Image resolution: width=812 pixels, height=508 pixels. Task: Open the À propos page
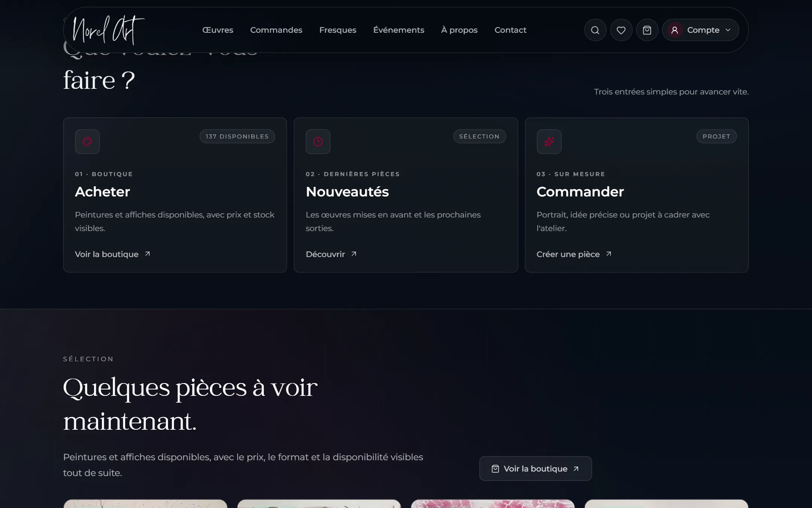tap(459, 30)
